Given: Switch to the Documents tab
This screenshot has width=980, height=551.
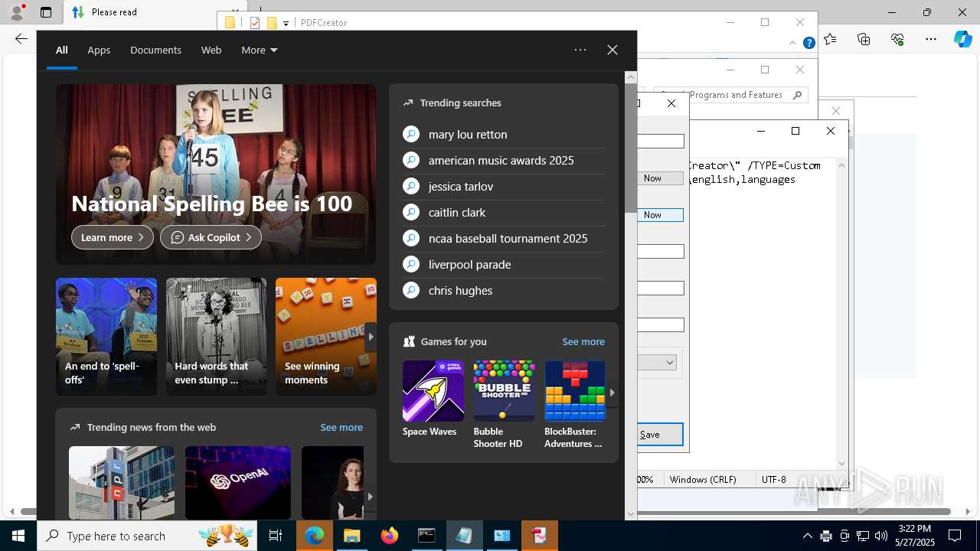Looking at the screenshot, I should pos(155,50).
